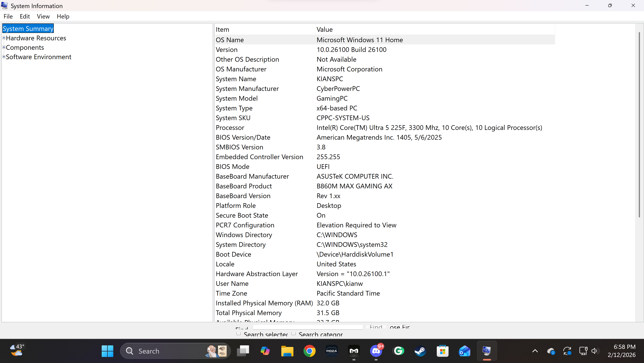Open the MOZA app in taskbar
The image size is (644, 363).
coord(332,351)
